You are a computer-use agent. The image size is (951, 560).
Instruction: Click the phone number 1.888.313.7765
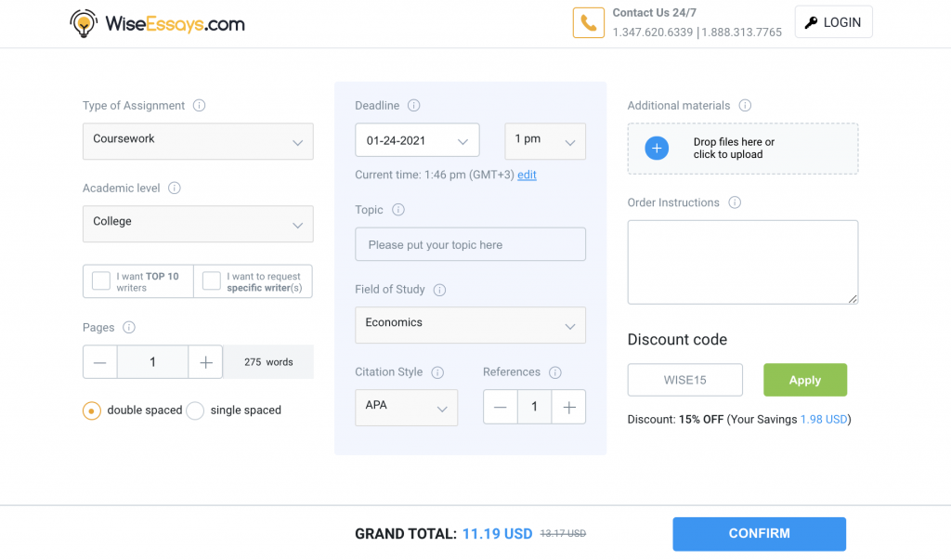pos(742,33)
